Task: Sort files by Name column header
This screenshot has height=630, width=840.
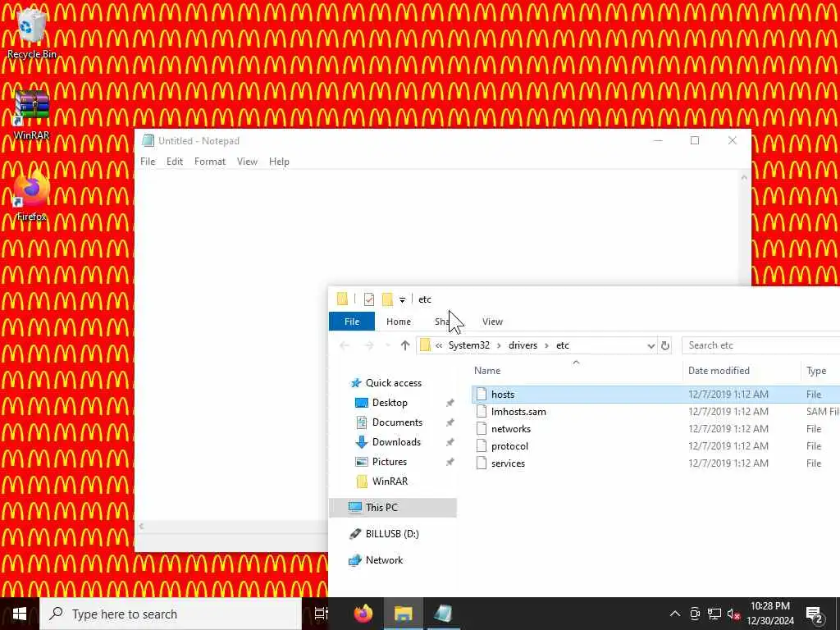Action: coord(576,371)
